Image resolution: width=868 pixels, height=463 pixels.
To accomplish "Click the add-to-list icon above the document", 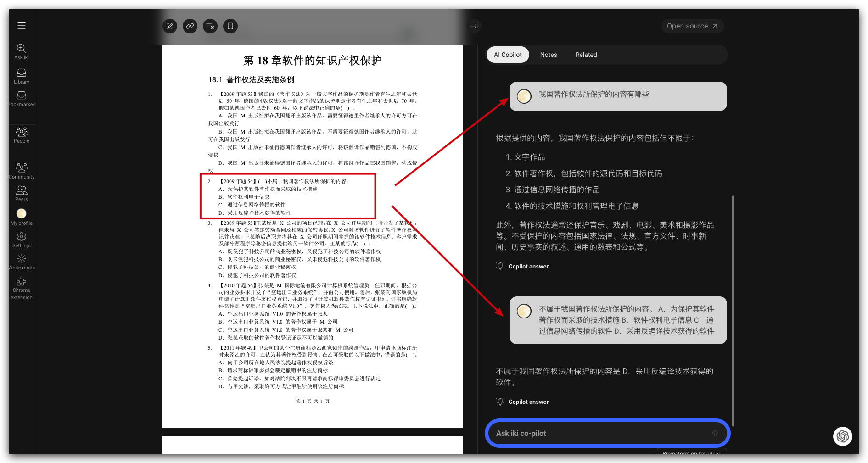I will [x=210, y=26].
